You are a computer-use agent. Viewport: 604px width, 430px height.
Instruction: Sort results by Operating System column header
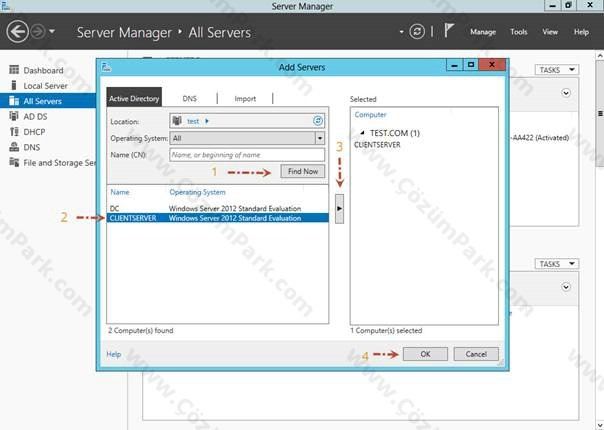(x=198, y=192)
